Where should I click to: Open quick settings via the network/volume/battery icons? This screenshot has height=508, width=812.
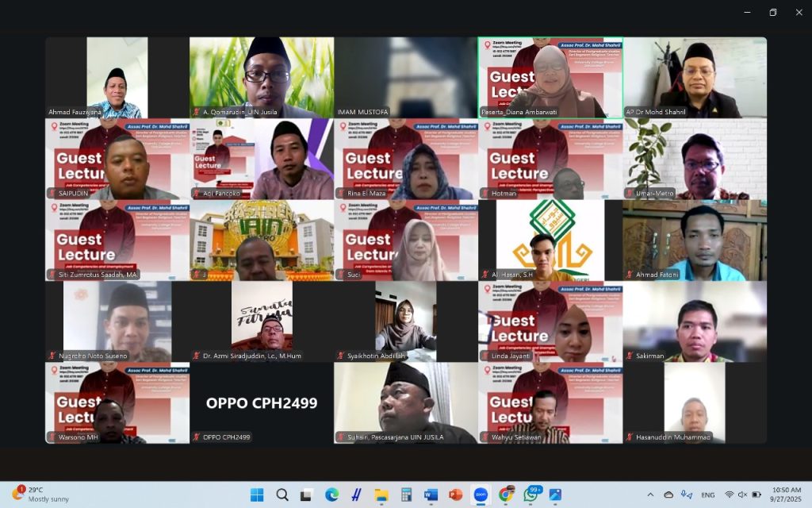(x=742, y=495)
